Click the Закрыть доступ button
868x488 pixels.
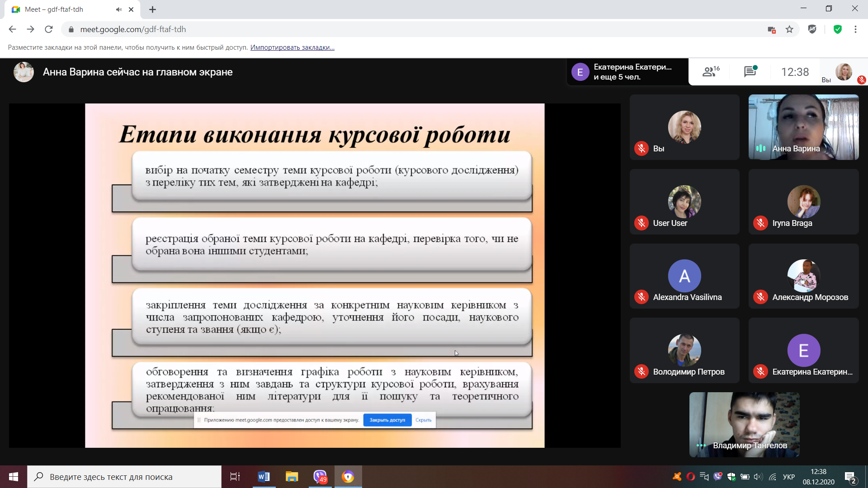[387, 420]
